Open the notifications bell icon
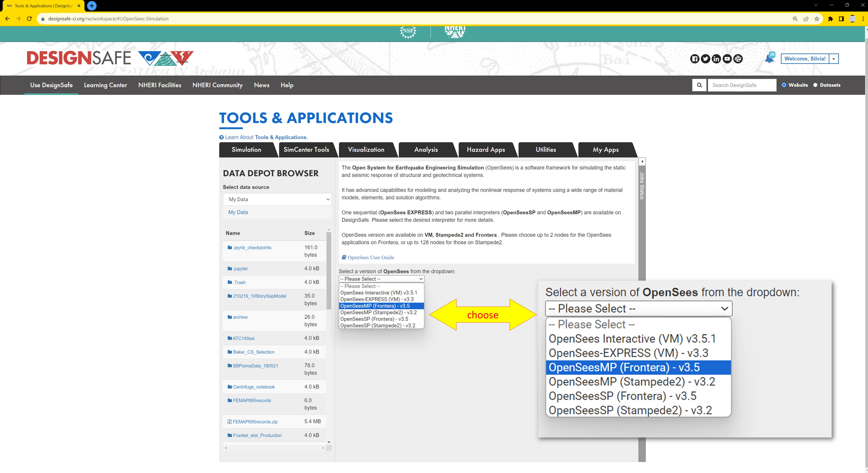Viewport: 868px width, 473px height. 769,59
